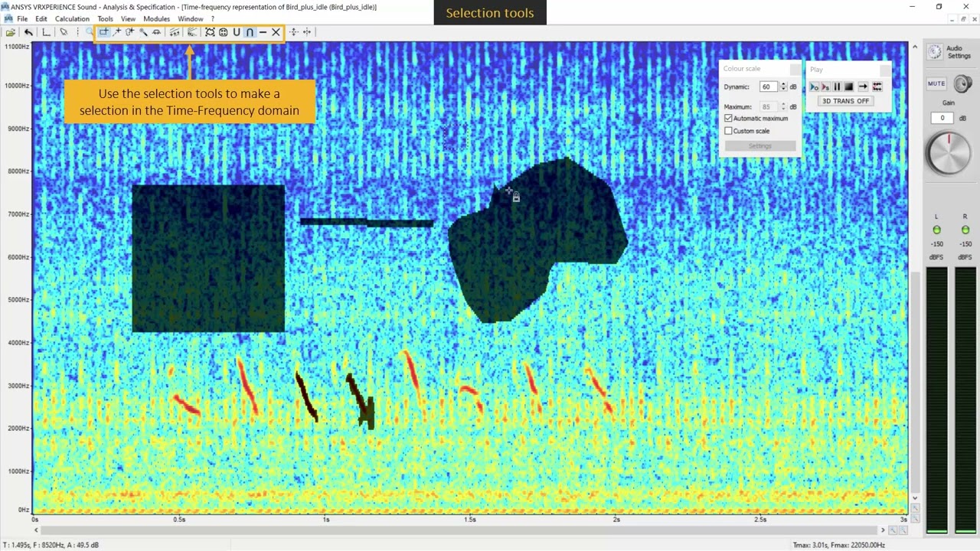Close the Play panel
The height and width of the screenshot is (551, 980).
pyautogui.click(x=886, y=70)
